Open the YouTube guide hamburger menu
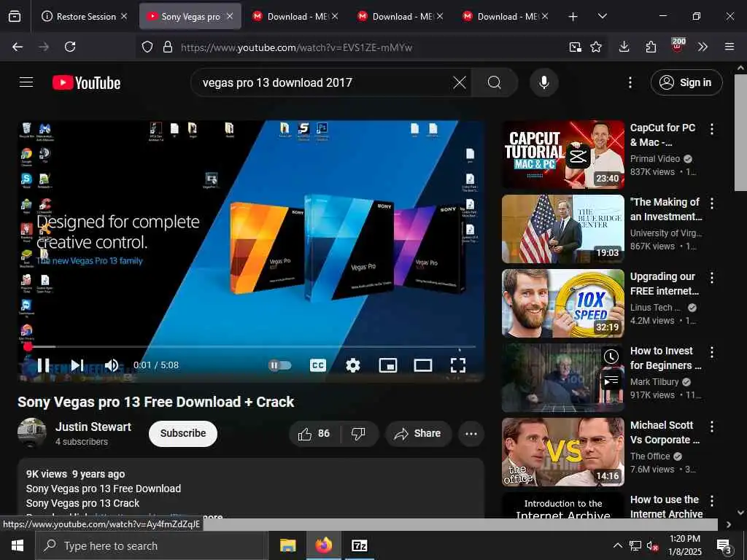 click(26, 82)
